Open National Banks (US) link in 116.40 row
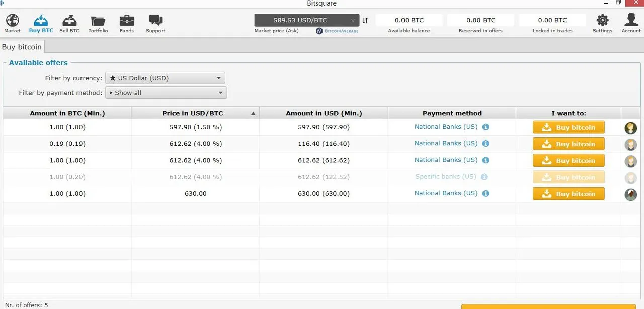Image resolution: width=644 pixels, height=309 pixels. point(446,143)
